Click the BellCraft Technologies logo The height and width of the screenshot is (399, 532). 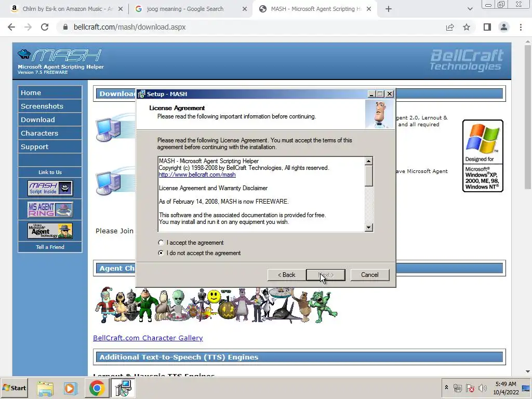click(x=467, y=60)
